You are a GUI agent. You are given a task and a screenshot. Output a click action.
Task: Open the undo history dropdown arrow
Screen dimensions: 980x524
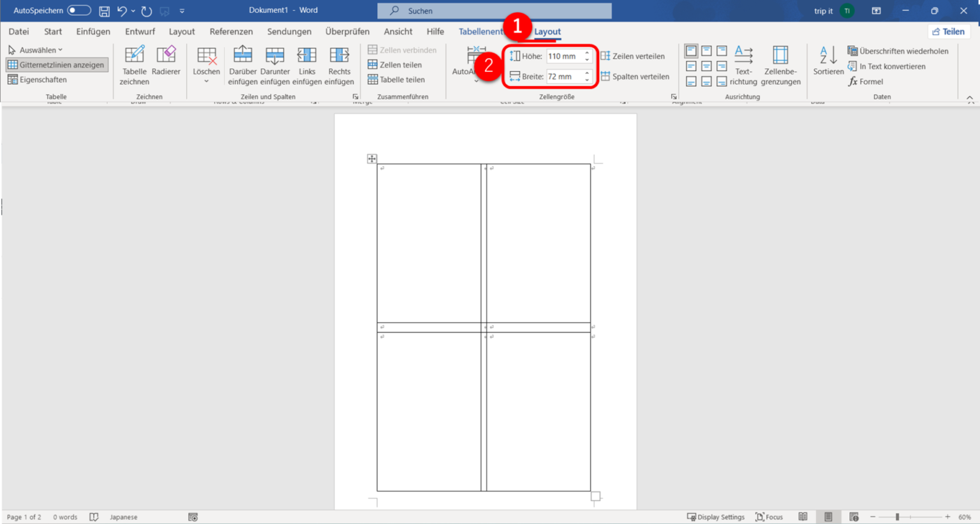click(x=133, y=11)
